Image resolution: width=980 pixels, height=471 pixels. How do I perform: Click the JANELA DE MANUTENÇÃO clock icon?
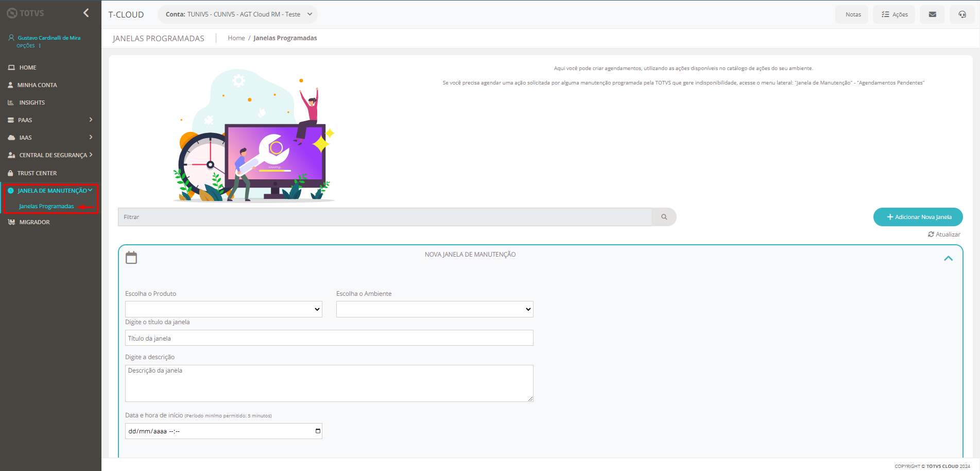(11, 191)
